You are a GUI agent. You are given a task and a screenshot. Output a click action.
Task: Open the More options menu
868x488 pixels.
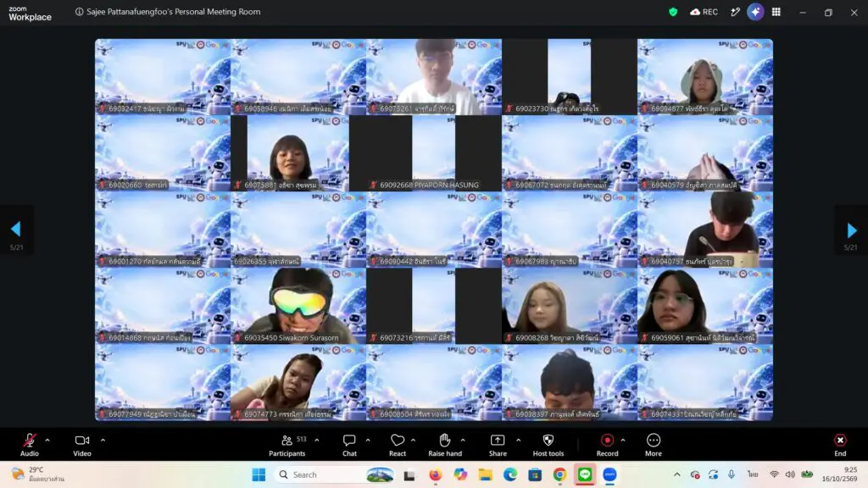pos(654,445)
